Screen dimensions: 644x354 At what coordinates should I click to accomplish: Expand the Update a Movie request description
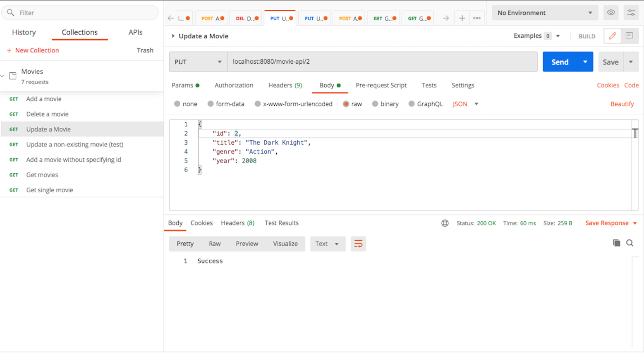pos(173,36)
